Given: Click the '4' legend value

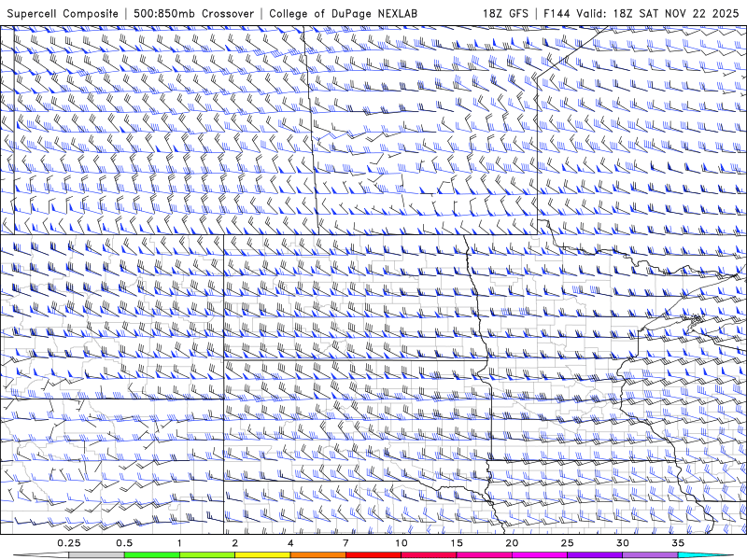Looking at the screenshot, I should tap(290, 543).
